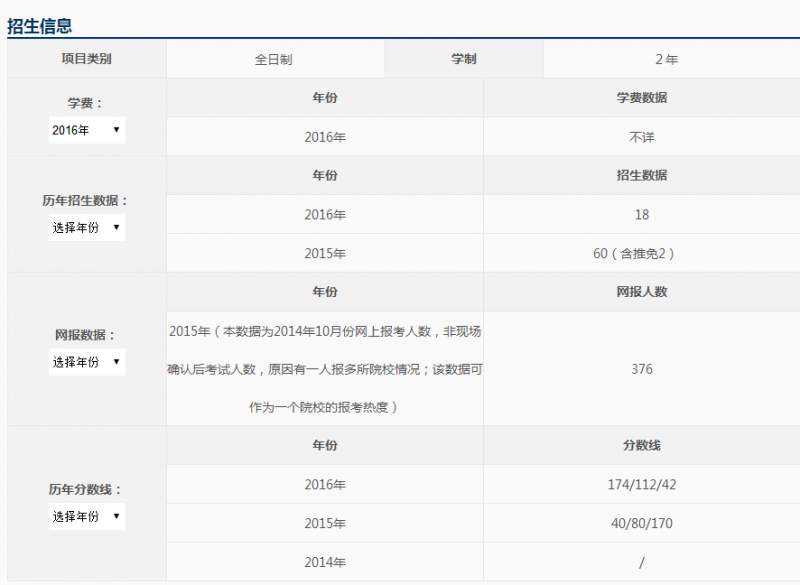Click the 不详 tuition value
The height and width of the screenshot is (585, 800).
click(x=641, y=137)
